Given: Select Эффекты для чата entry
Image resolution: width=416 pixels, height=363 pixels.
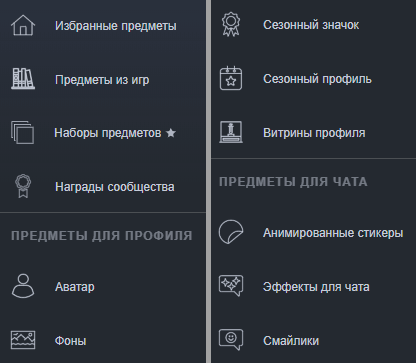Looking at the screenshot, I should [x=316, y=287].
